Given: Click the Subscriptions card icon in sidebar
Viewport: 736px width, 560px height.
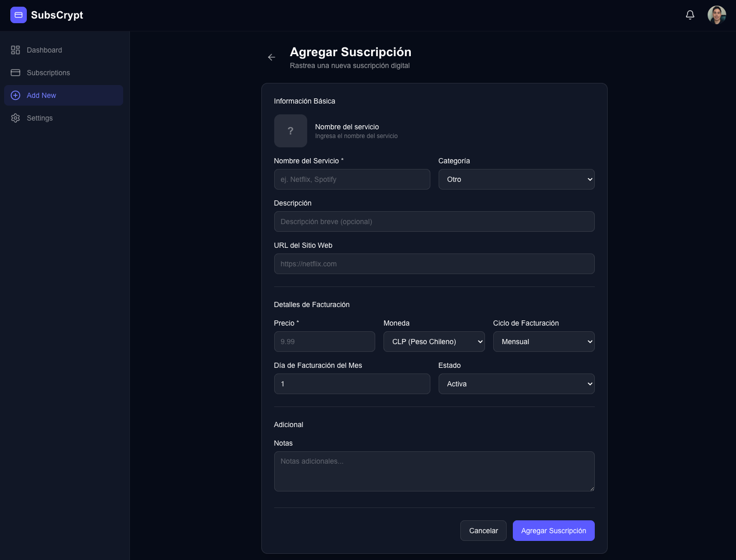Looking at the screenshot, I should tap(15, 73).
